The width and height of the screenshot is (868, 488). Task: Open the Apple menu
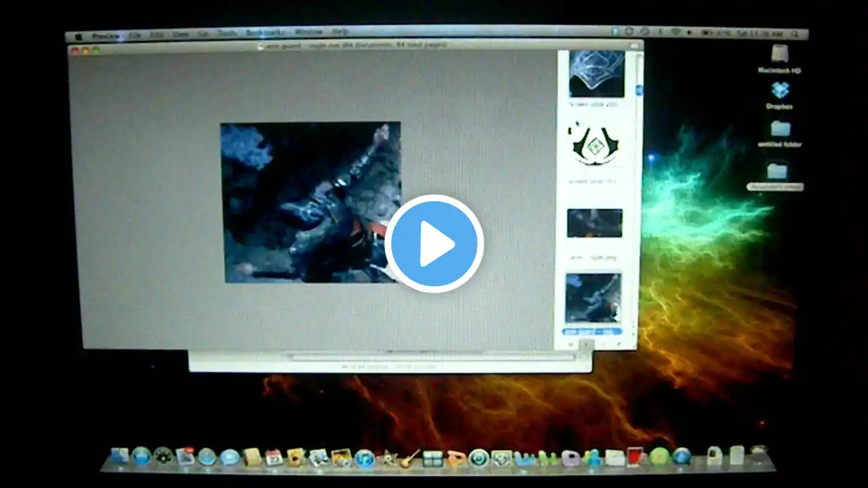point(79,36)
